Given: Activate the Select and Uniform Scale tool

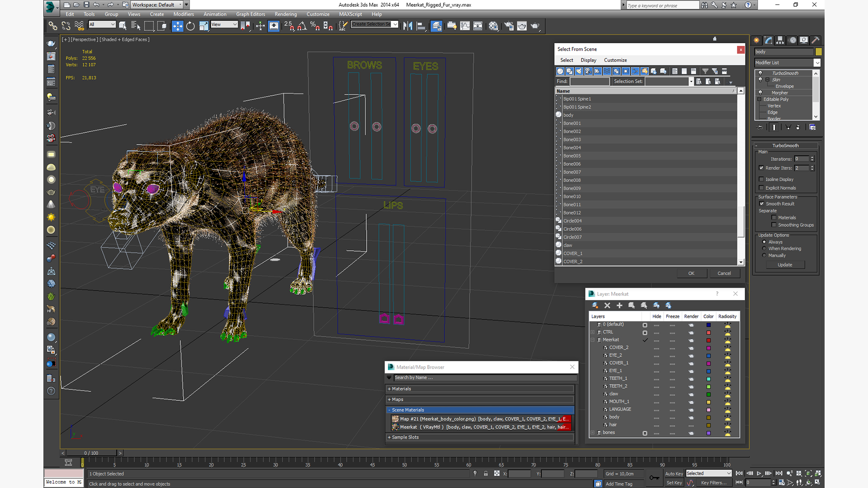Looking at the screenshot, I should [x=203, y=26].
